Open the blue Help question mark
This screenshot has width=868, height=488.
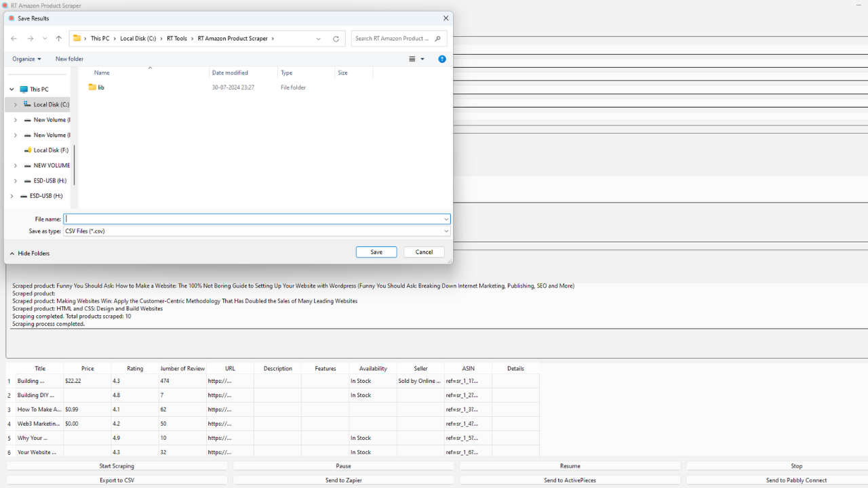pos(442,59)
